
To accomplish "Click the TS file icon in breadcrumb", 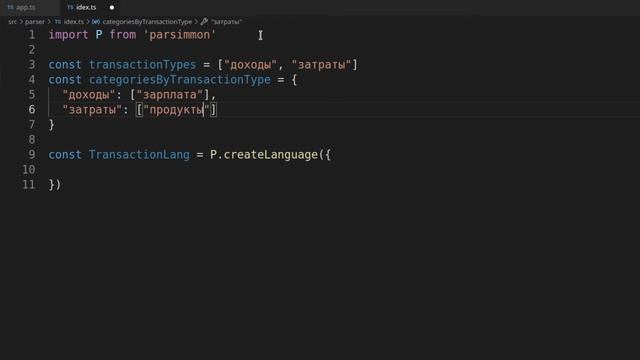I will 58,22.
